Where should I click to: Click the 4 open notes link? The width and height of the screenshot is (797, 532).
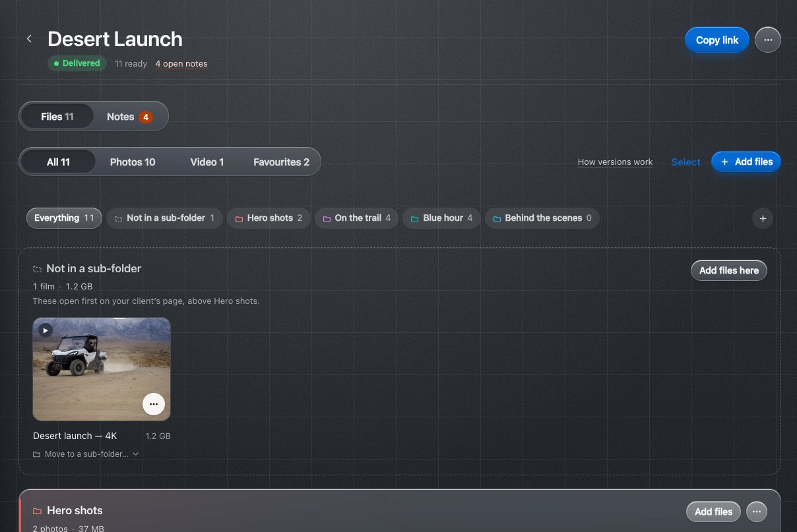[181, 64]
